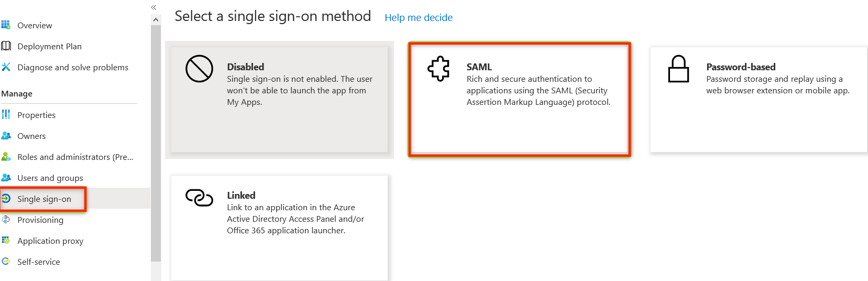868x281 pixels.
Task: Open Roles and administrators menu item
Action: (75, 157)
